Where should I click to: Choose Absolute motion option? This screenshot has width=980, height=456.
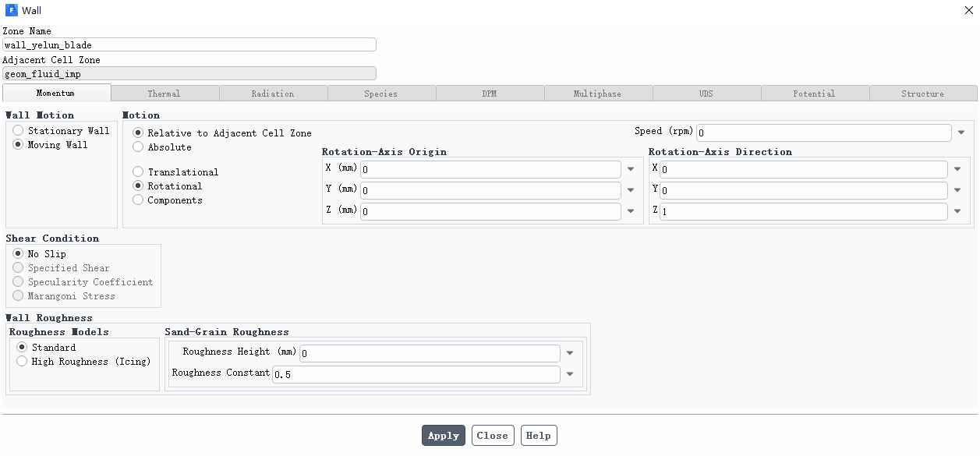click(138, 147)
